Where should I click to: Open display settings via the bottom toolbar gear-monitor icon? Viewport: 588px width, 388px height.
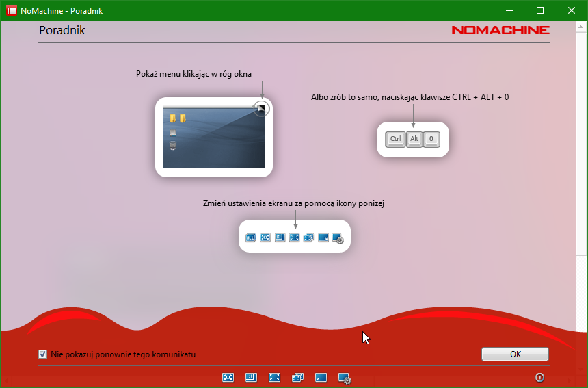click(345, 378)
